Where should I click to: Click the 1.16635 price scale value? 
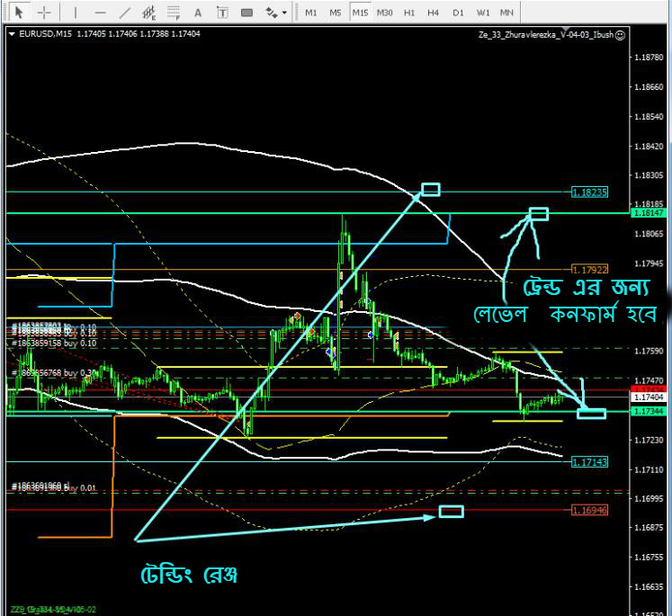tap(649, 587)
